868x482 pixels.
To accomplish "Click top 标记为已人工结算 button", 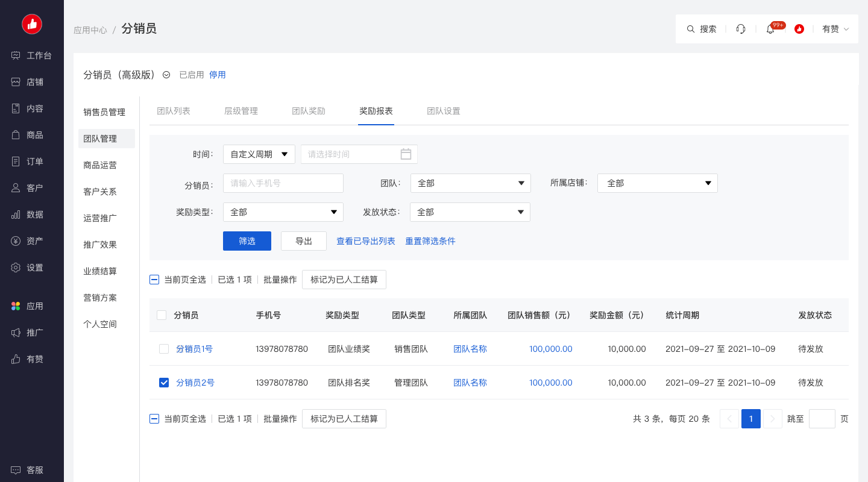I will 344,280.
